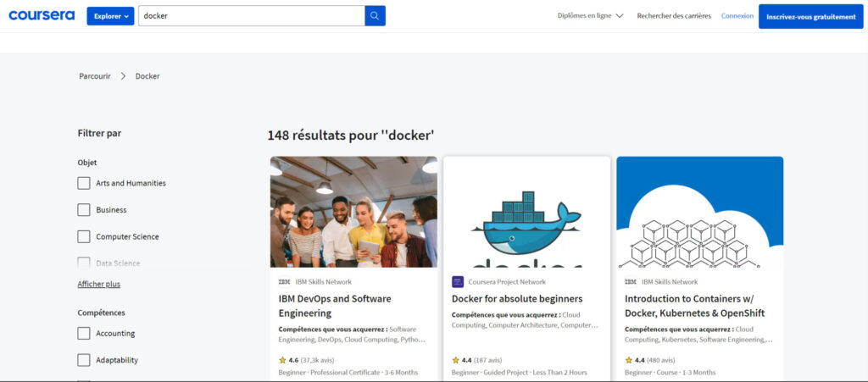Image resolution: width=868 pixels, height=382 pixels.
Task: Select the Accounting skill checkbox
Action: [84, 334]
